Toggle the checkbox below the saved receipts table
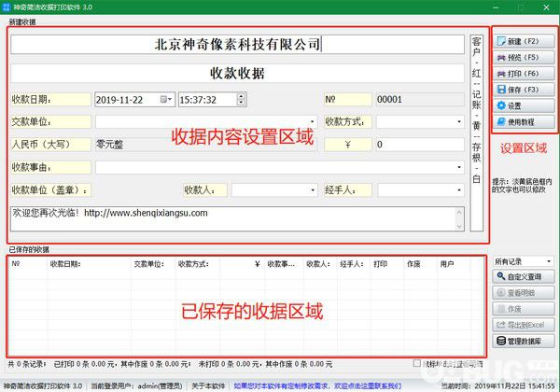The image size is (560, 392). click(416, 363)
